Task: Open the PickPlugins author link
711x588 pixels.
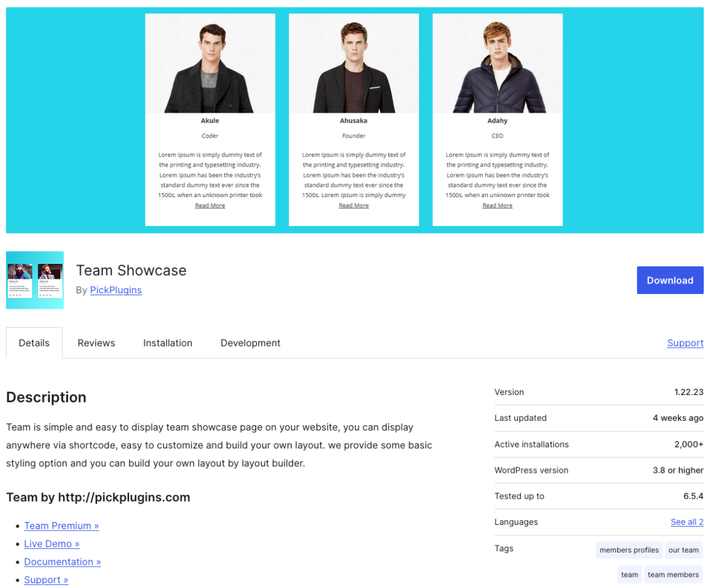Action: [116, 290]
